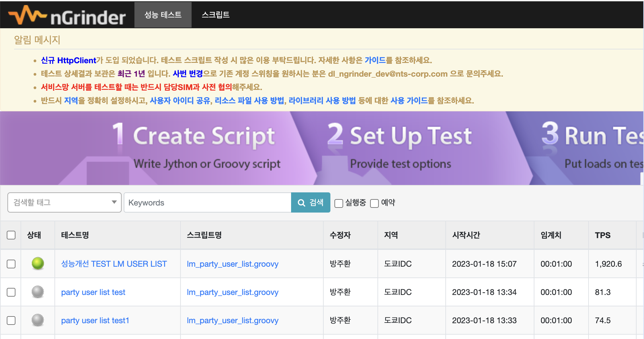Open the 성능개선 TEST LM USER LIST link
The width and height of the screenshot is (644, 339).
coord(114,264)
